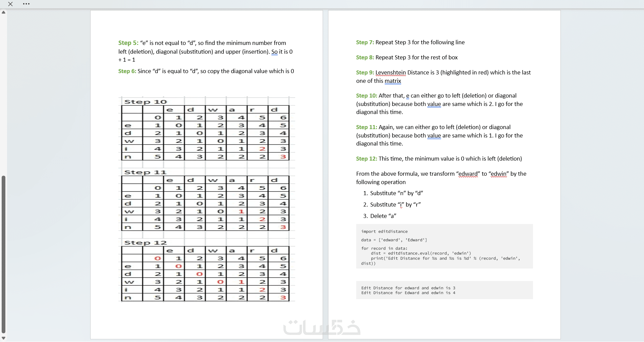Click the "import editdistance" code line
The image size is (644, 342).
pyautogui.click(x=384, y=231)
